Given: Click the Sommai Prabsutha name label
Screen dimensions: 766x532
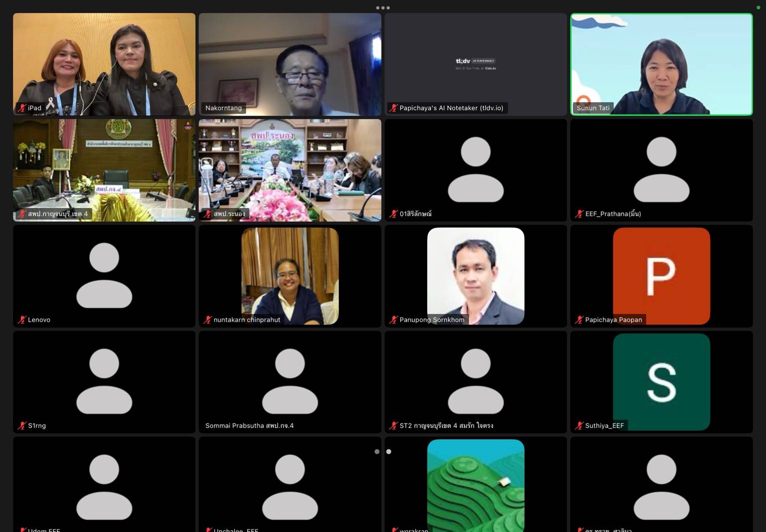Looking at the screenshot, I should [250, 425].
